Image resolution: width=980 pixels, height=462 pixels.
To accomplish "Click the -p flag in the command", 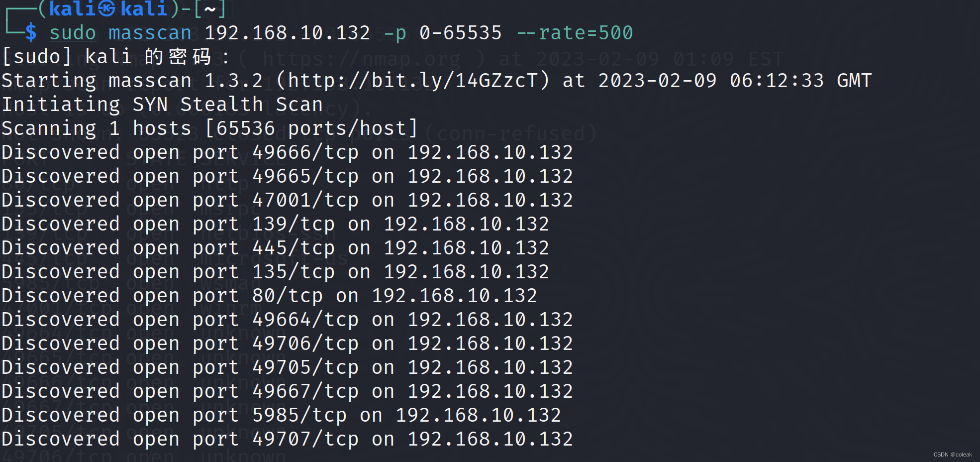I will coord(395,33).
